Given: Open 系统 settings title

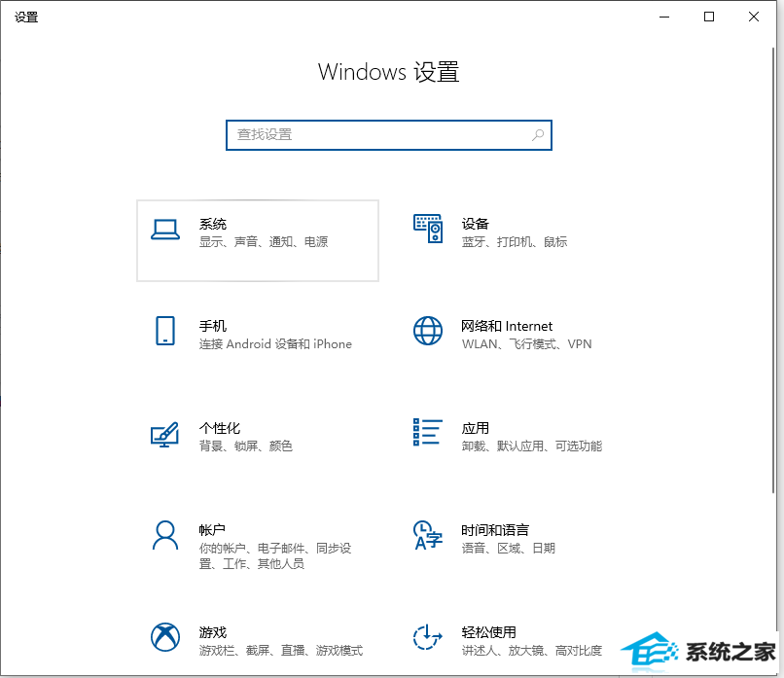Looking at the screenshot, I should point(212,224).
